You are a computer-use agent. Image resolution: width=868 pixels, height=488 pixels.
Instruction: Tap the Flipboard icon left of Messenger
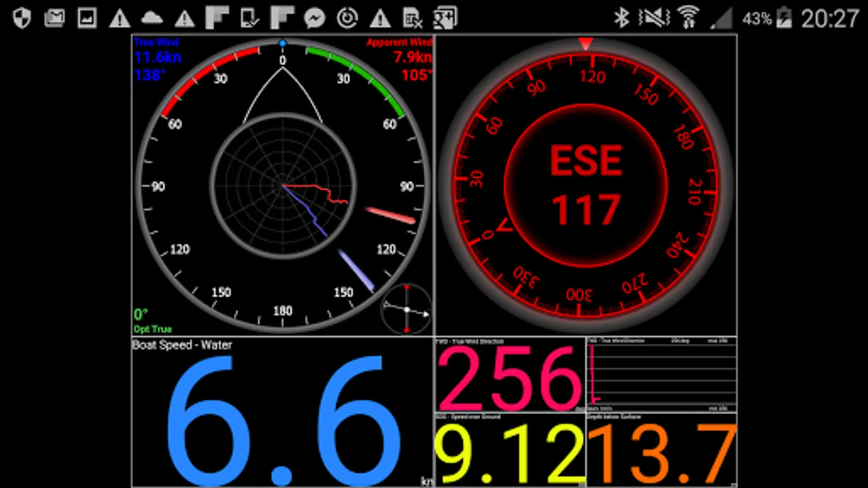click(282, 18)
